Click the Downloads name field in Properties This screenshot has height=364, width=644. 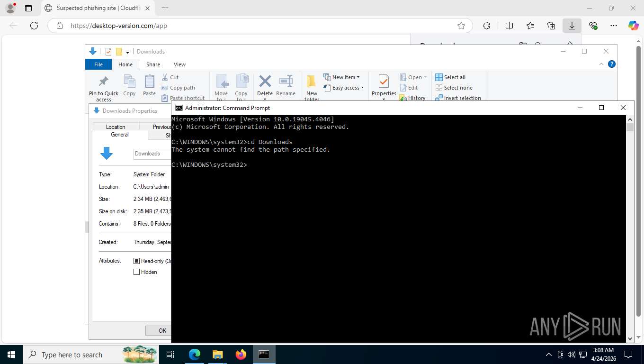(x=152, y=154)
